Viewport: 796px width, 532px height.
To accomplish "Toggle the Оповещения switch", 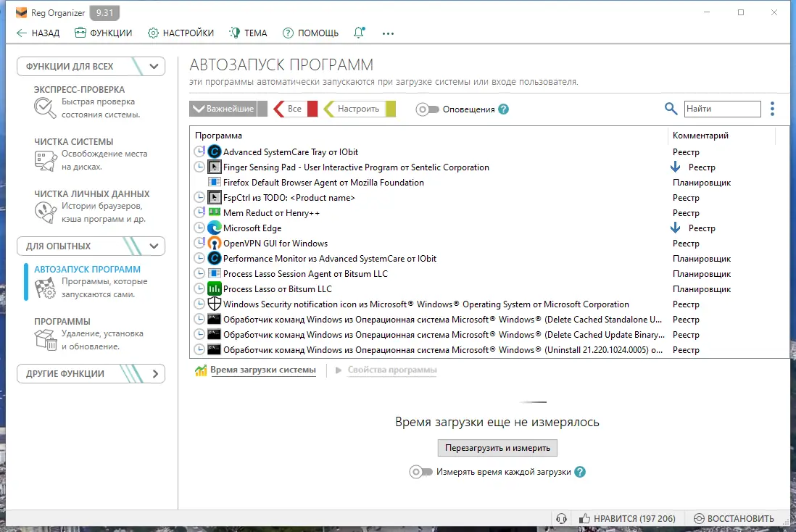I will point(426,109).
